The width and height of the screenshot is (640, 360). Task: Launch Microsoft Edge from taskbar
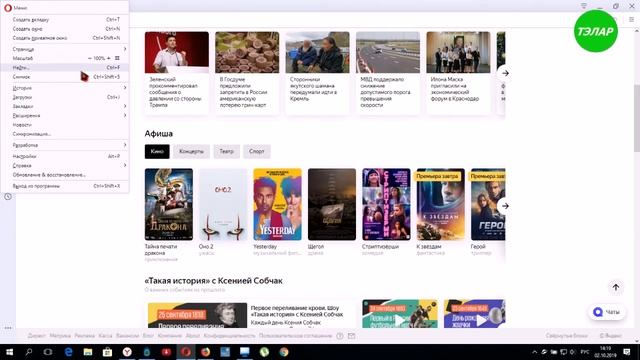pos(68,352)
